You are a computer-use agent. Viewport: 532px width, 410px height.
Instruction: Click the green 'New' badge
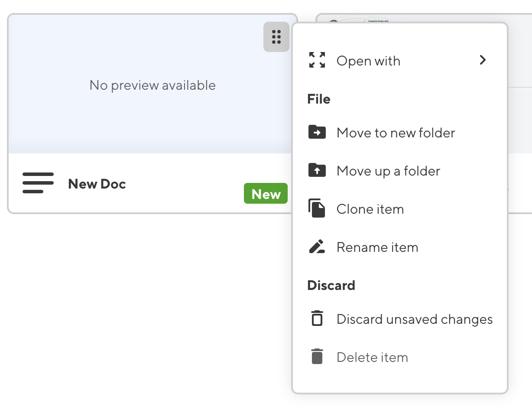(266, 194)
